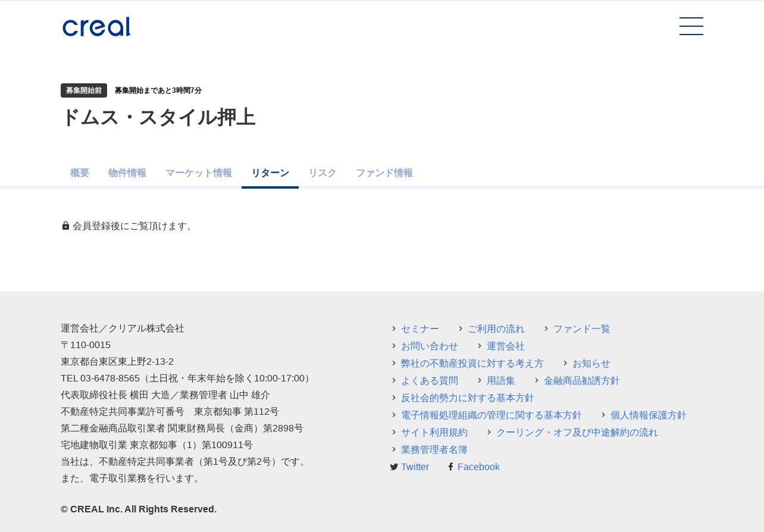The height and width of the screenshot is (532, 764).
Task: Click the 会員登録後にご覧頂けます notice
Action: click(134, 226)
